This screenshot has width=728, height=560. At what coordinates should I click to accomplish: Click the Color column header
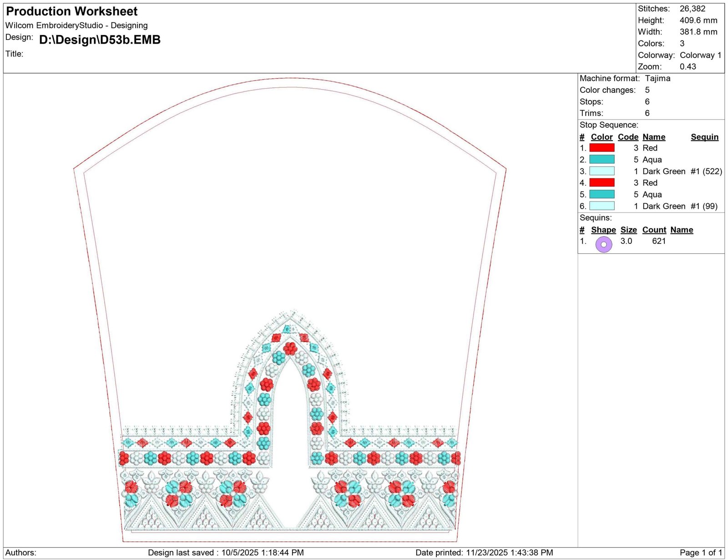(602, 137)
